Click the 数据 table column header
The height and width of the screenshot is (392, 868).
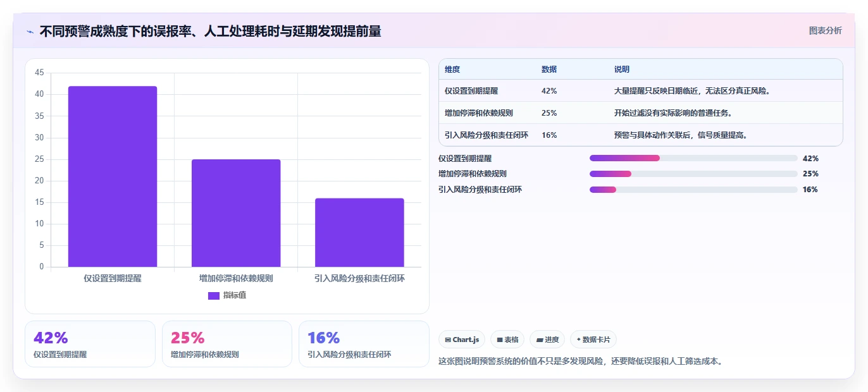tap(549, 70)
